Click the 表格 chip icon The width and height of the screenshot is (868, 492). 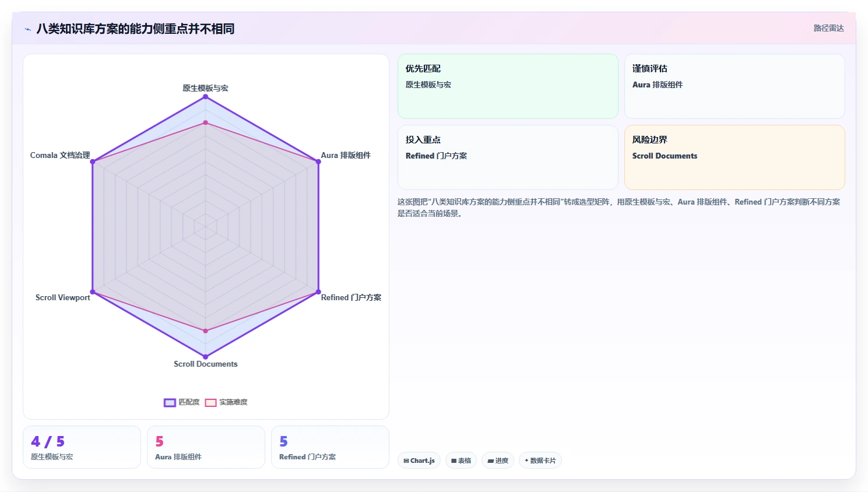(x=454, y=461)
